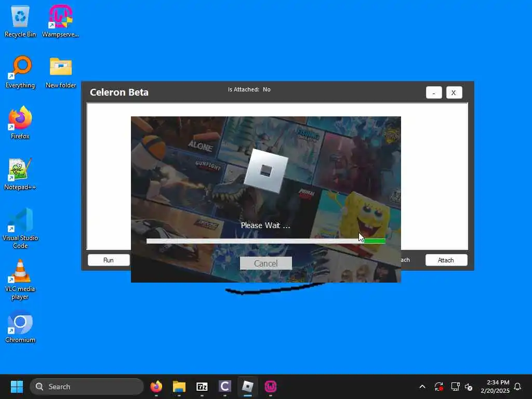Switch to Celeron app in taskbar
Viewport: 532px width, 399px height.
224,387
